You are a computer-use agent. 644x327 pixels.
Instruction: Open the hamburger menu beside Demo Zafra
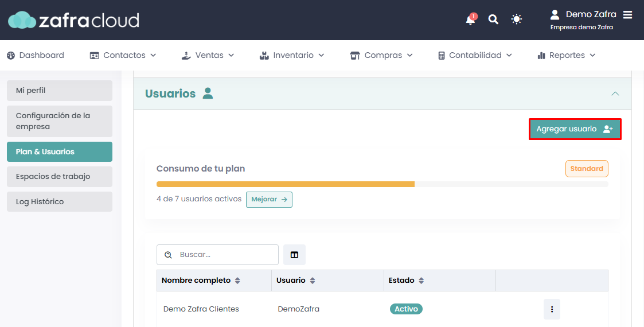pyautogui.click(x=628, y=15)
